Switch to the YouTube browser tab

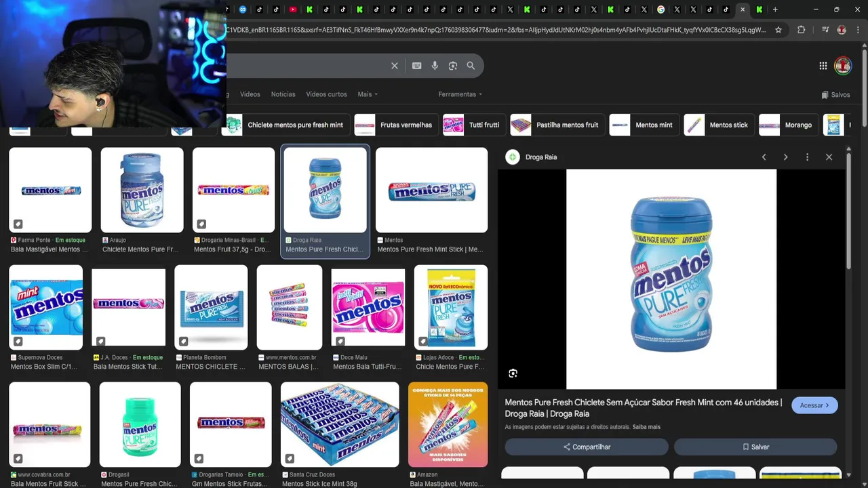pos(293,9)
